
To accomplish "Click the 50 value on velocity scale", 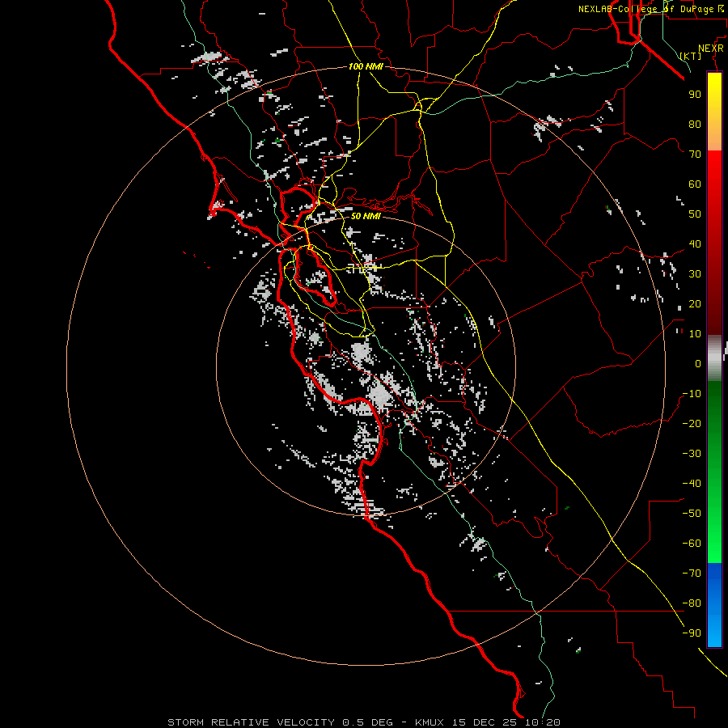I will coord(695,214).
